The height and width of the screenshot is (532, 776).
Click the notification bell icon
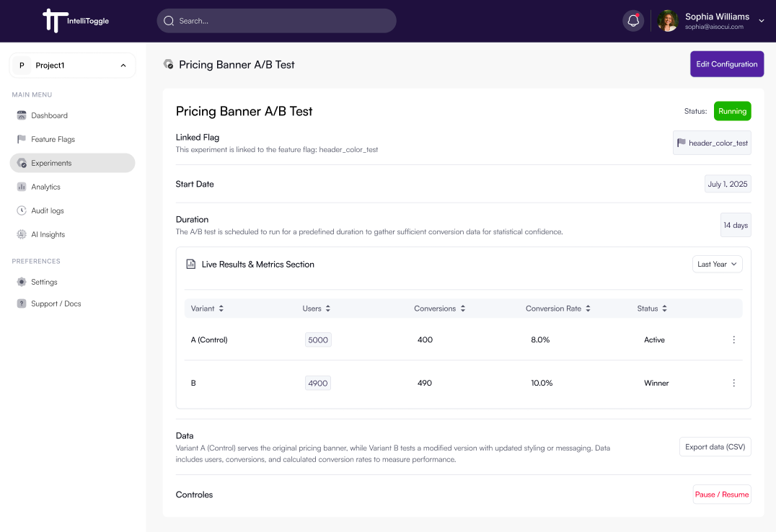tap(633, 21)
